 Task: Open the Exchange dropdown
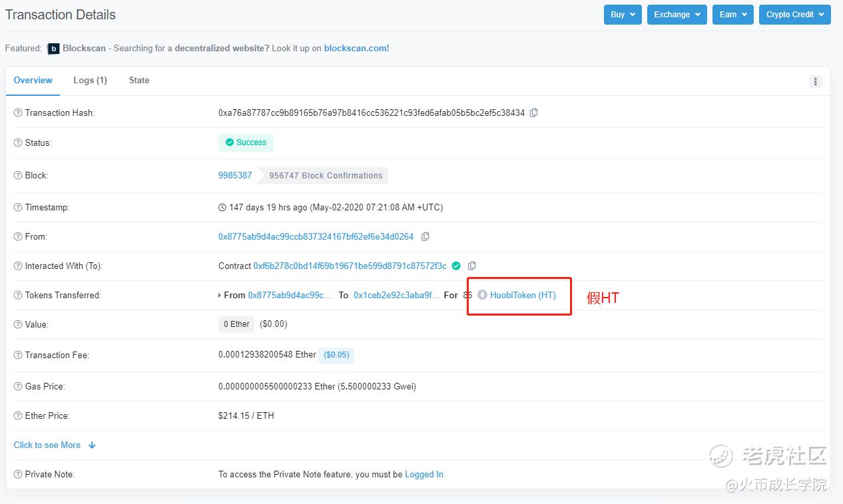(x=677, y=15)
